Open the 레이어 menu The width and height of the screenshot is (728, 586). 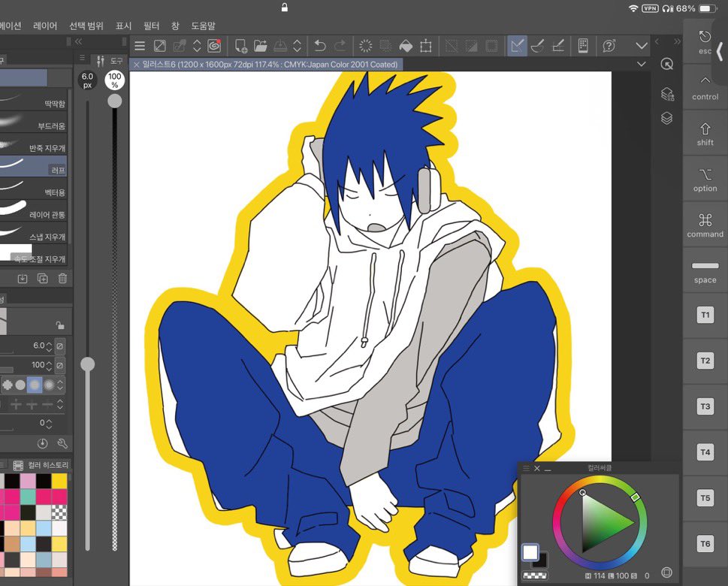pyautogui.click(x=45, y=26)
